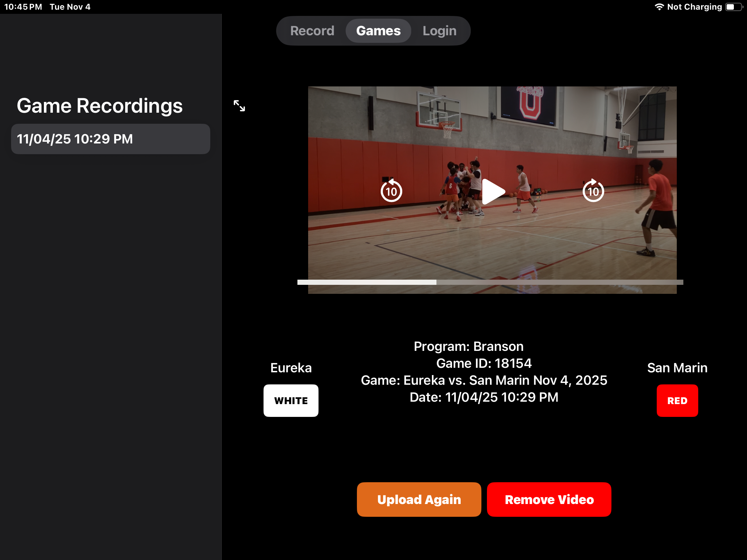Image resolution: width=747 pixels, height=560 pixels.
Task: Tap the Game ID 18154 text
Action: (x=483, y=363)
